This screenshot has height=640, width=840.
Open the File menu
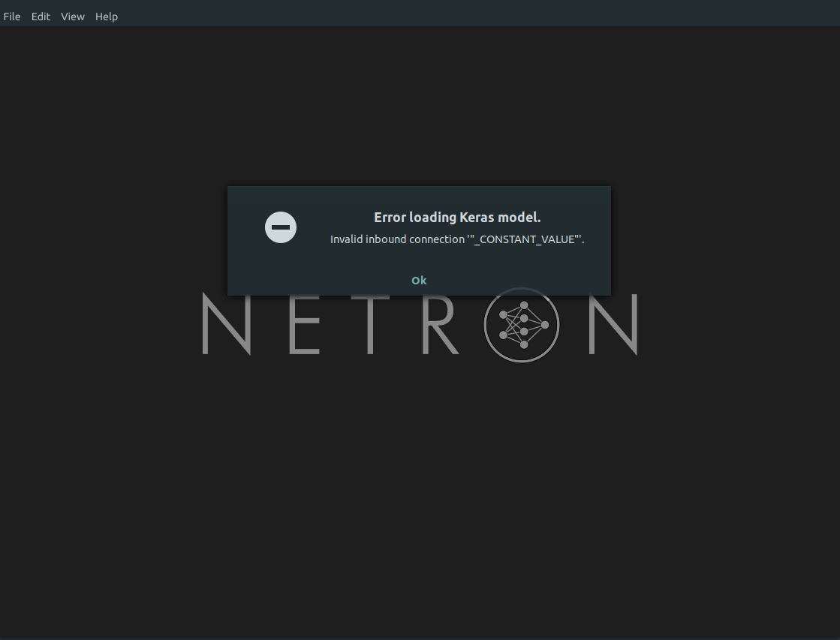pyautogui.click(x=12, y=16)
